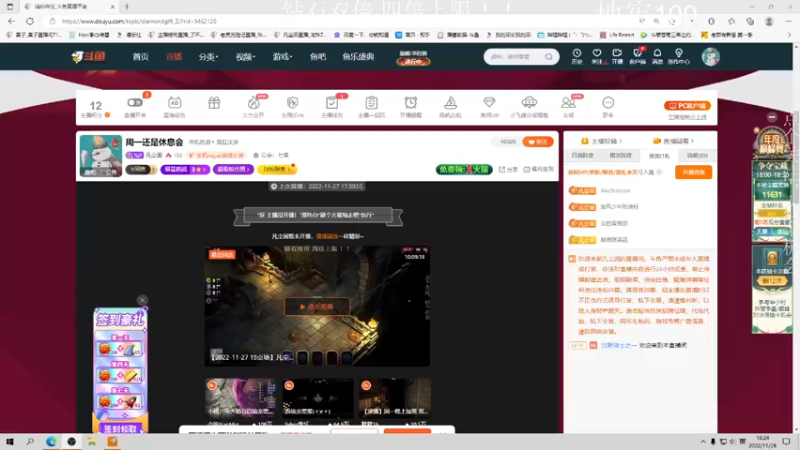
Task: Click the event banner badge in navigation bar
Action: 413,57
